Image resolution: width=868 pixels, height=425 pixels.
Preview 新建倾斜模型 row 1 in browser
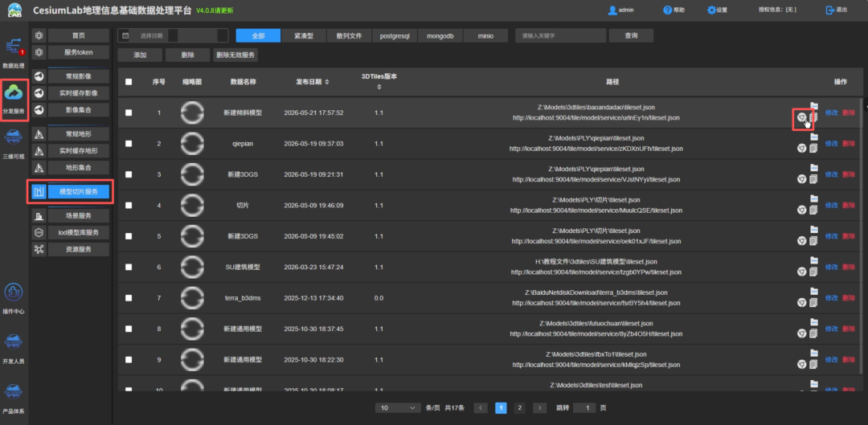[801, 117]
